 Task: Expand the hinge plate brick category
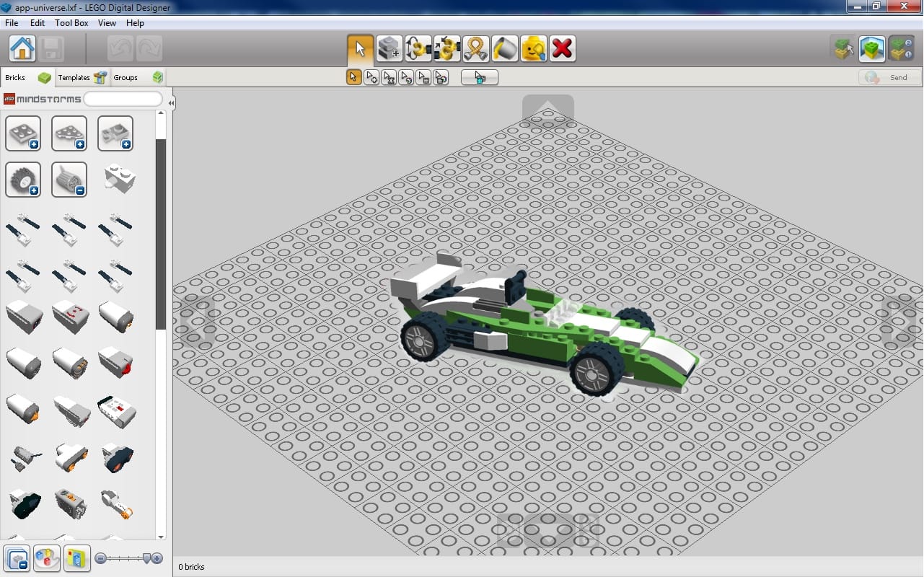pyautogui.click(x=115, y=133)
